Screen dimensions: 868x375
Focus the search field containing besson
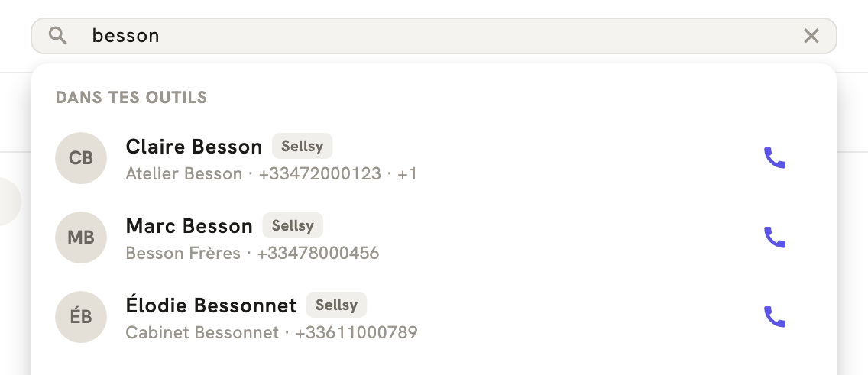[433, 36]
